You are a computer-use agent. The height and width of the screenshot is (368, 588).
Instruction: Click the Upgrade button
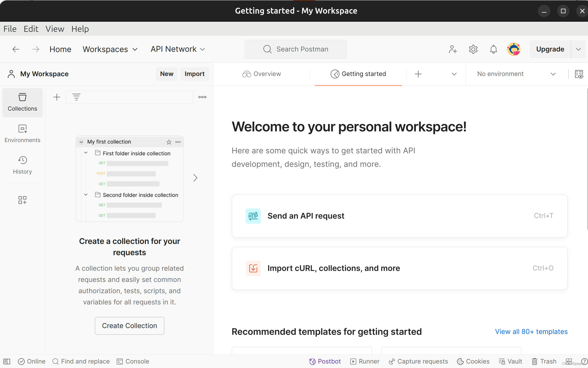(550, 49)
